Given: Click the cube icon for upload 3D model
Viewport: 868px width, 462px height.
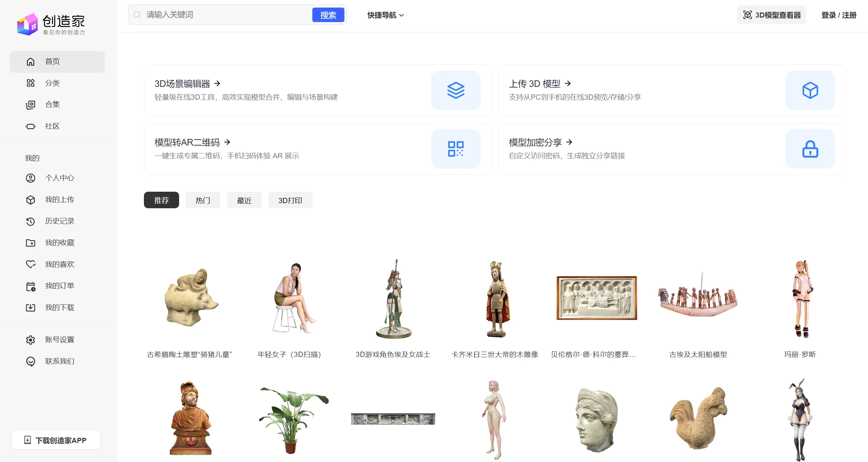Looking at the screenshot, I should [x=810, y=90].
